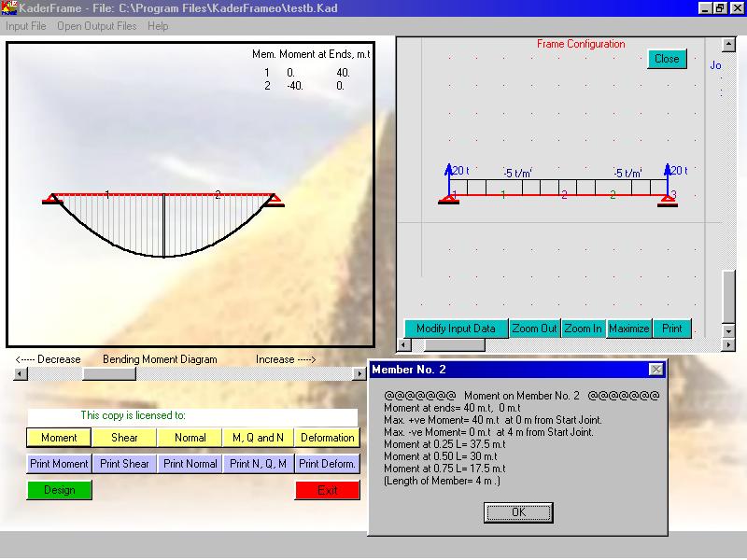The width and height of the screenshot is (747, 560).
Task: Zoom Out of the frame configuration
Action: pyautogui.click(x=534, y=329)
